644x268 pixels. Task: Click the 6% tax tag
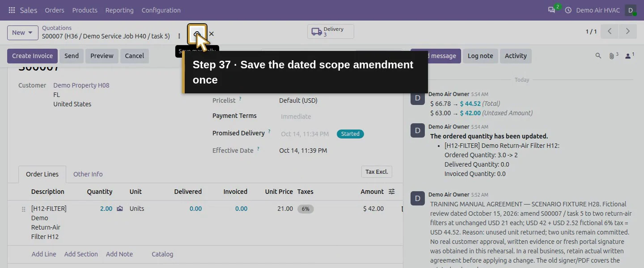tap(305, 209)
